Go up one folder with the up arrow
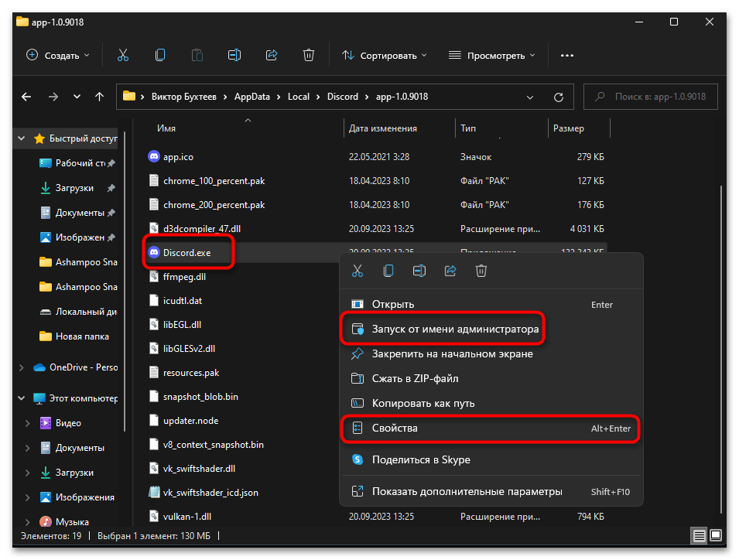The height and width of the screenshot is (560, 739). tap(99, 97)
